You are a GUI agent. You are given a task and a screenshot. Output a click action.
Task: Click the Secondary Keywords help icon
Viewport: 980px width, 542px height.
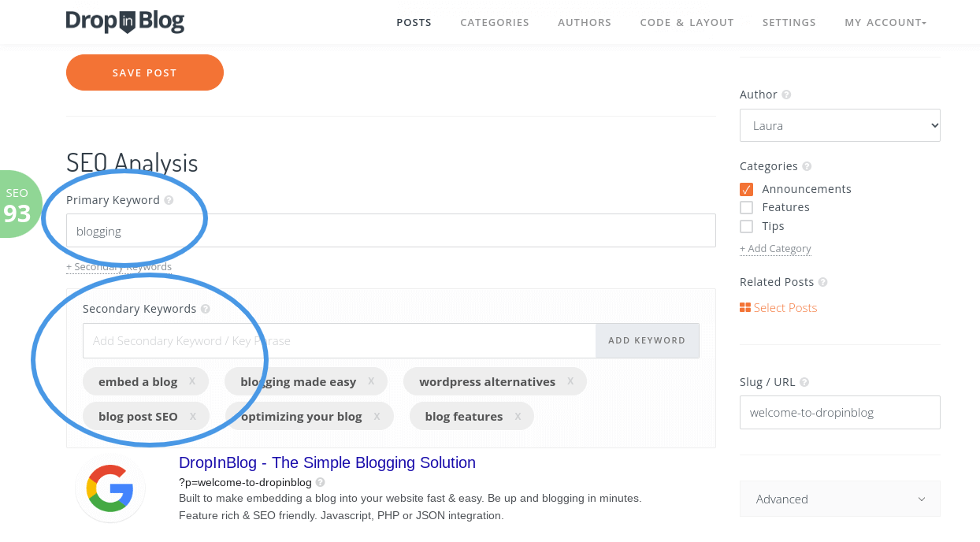(x=206, y=309)
